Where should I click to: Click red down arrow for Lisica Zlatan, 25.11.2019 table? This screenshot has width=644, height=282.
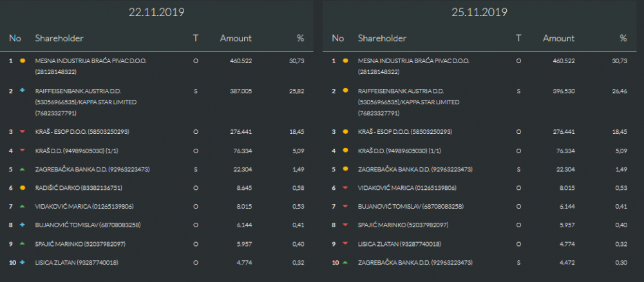click(x=345, y=244)
